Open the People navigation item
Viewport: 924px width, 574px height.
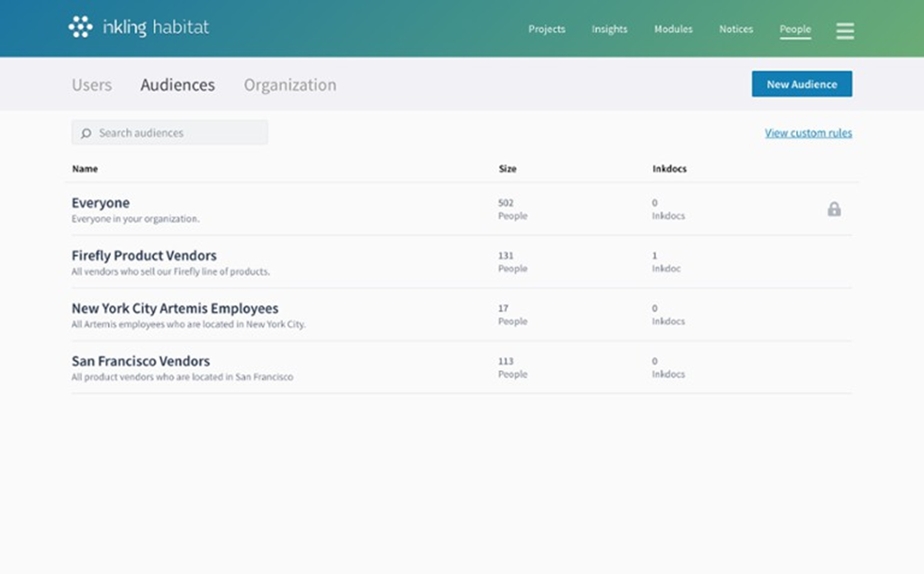(x=794, y=29)
